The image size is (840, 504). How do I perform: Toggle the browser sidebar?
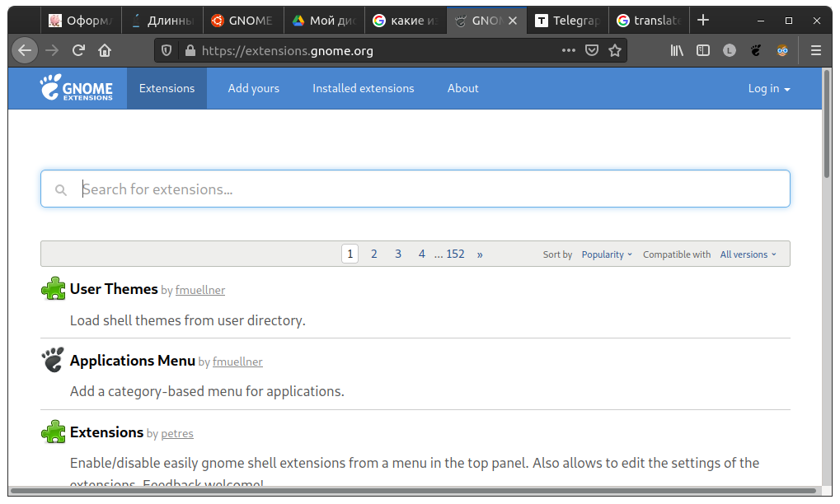(x=703, y=50)
